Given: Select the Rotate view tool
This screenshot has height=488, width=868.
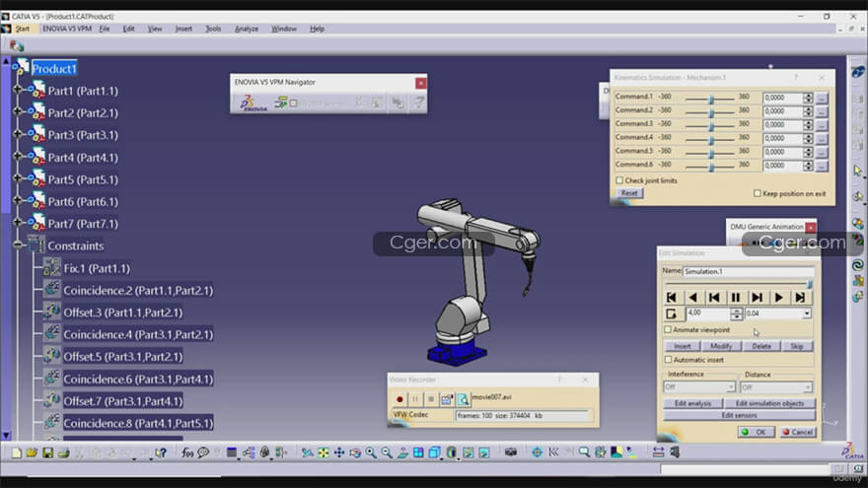Looking at the screenshot, I should [x=355, y=453].
